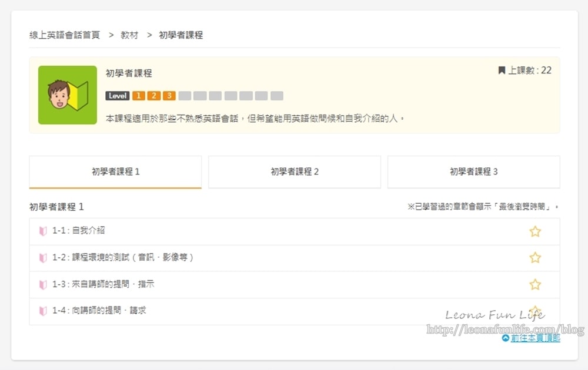Click the bookmark icon beside 上課數

tap(502, 70)
